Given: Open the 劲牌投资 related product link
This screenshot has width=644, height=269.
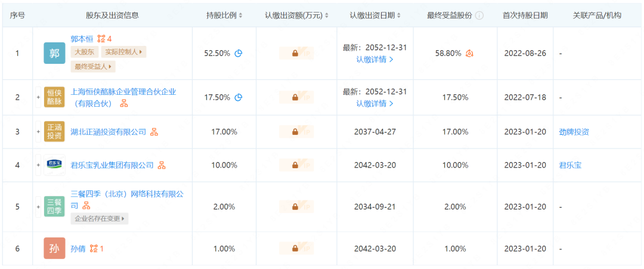Looking at the screenshot, I should 574,132.
